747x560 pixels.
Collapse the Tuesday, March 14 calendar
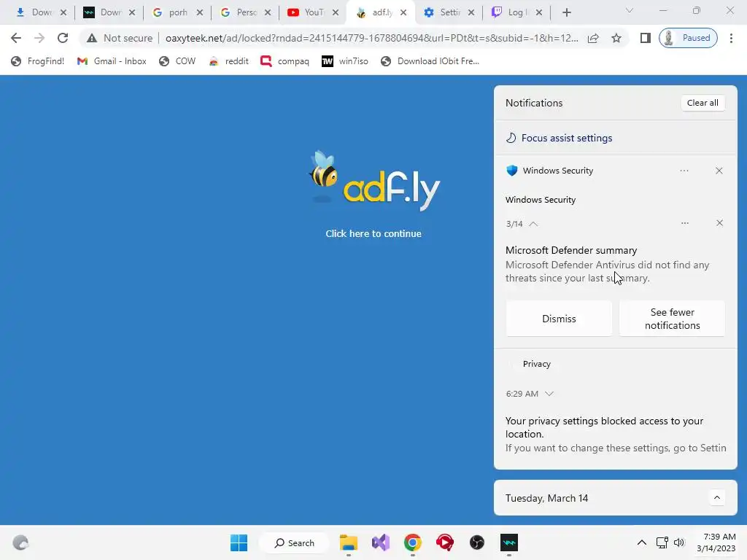[716, 498]
